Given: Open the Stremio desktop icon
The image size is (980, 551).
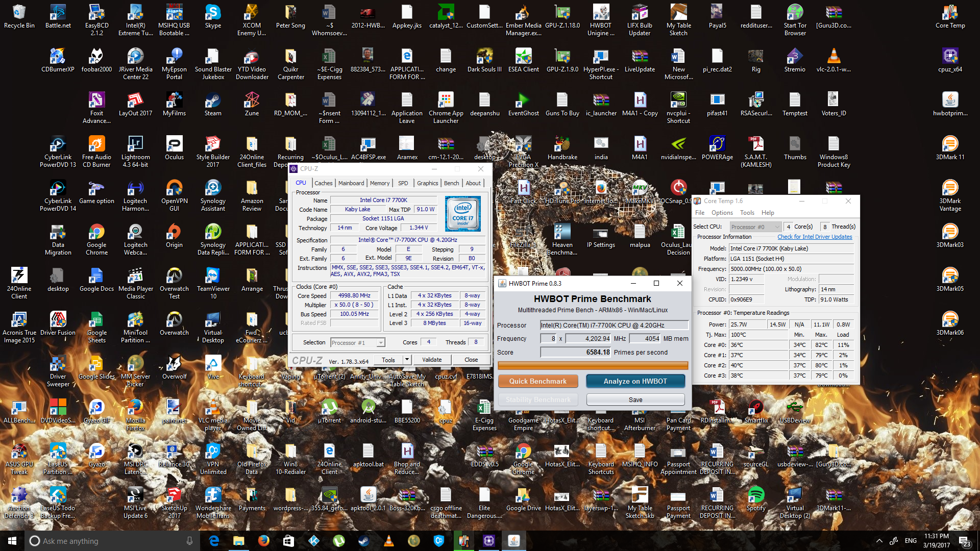Looking at the screenshot, I should pyautogui.click(x=795, y=60).
